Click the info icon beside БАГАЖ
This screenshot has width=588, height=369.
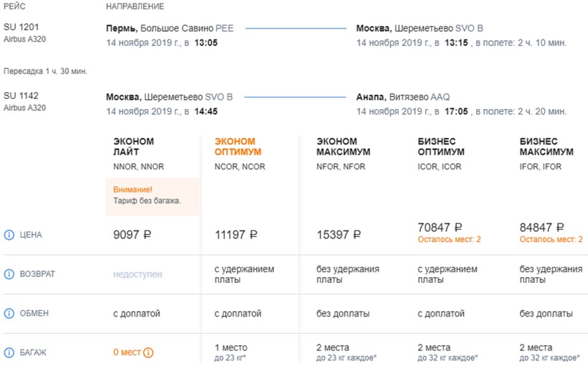pyautogui.click(x=9, y=352)
